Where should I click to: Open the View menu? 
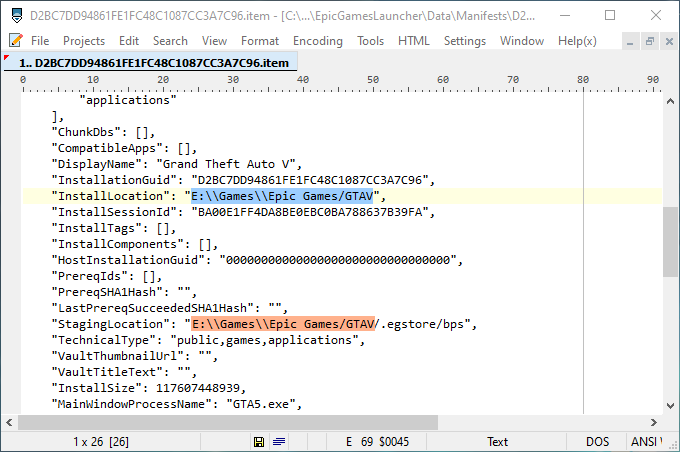pyautogui.click(x=214, y=41)
